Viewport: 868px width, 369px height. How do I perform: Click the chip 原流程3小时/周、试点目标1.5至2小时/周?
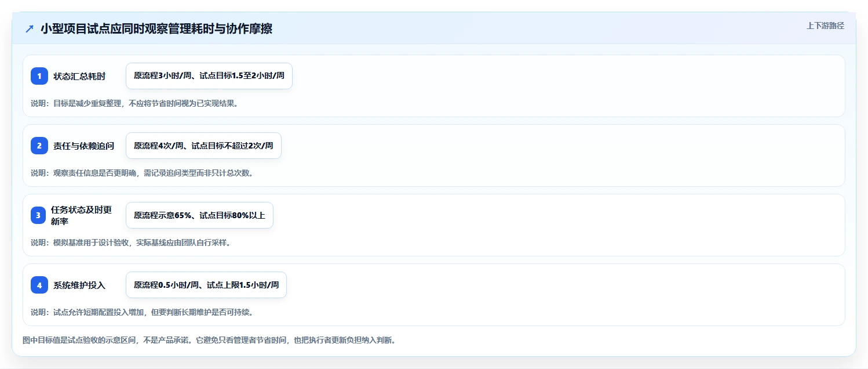pos(209,76)
